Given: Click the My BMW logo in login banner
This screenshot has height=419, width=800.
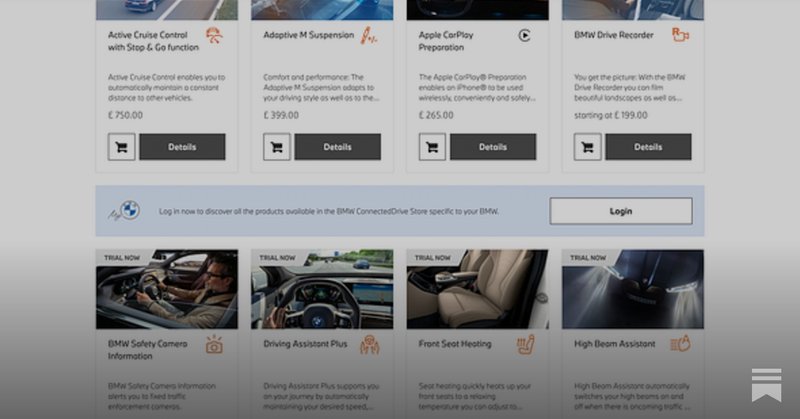Looking at the screenshot, I should 124,210.
